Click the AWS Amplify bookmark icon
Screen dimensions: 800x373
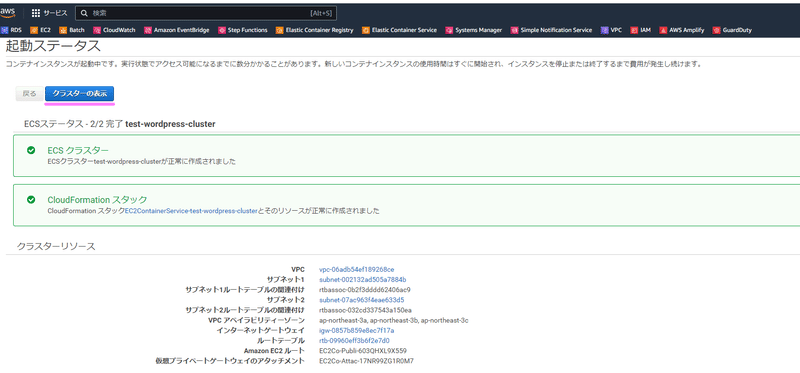click(663, 30)
